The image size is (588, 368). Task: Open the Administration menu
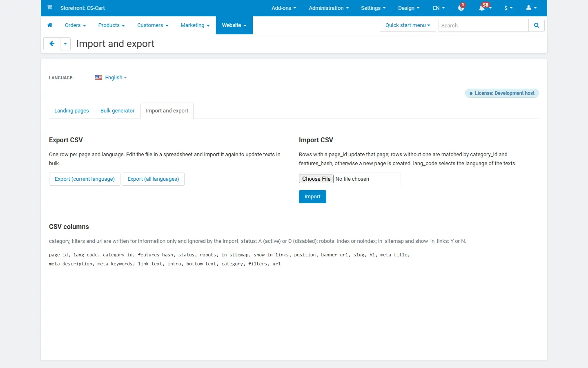[x=329, y=8]
